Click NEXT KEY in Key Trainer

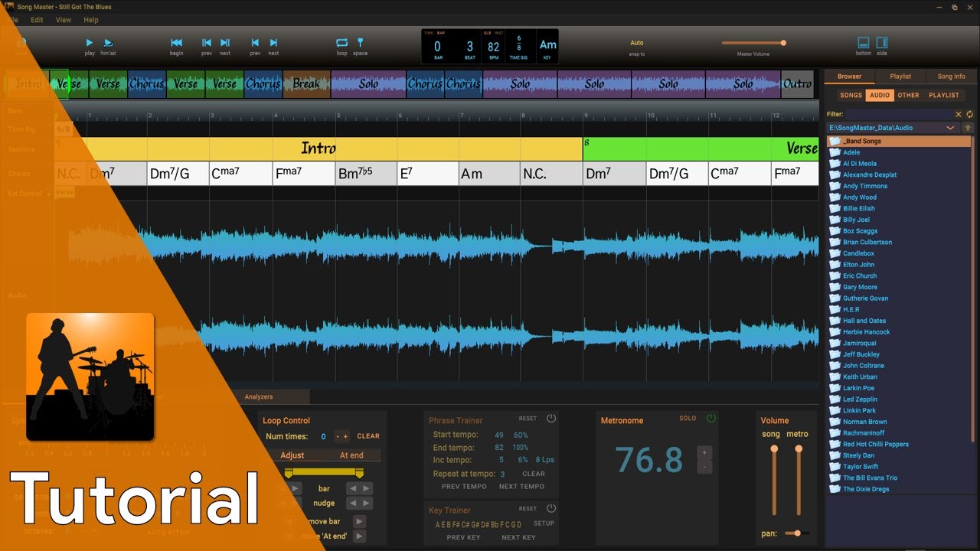pyautogui.click(x=518, y=537)
